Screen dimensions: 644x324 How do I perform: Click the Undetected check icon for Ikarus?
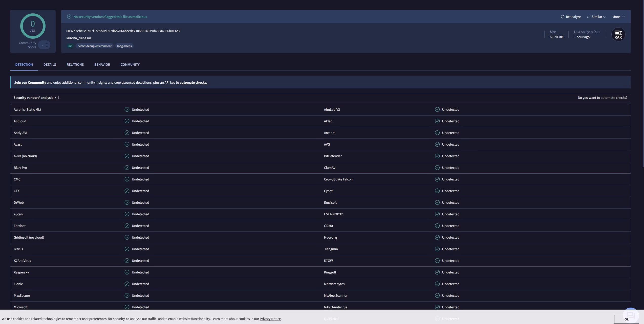click(127, 249)
